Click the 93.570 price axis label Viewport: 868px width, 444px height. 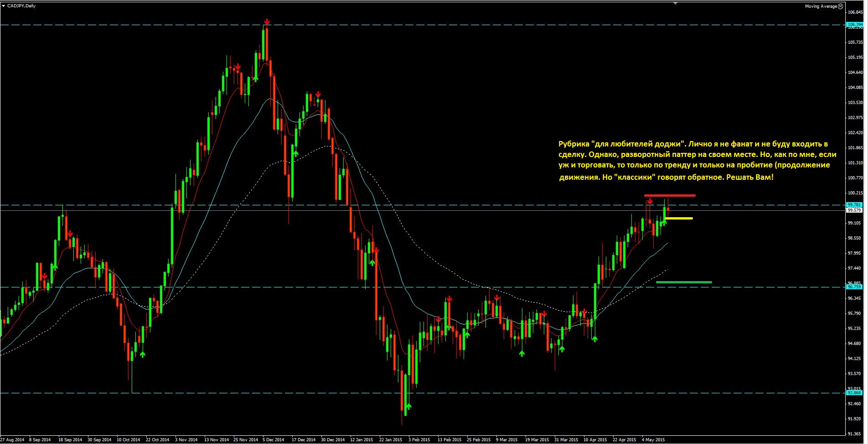[x=855, y=374]
